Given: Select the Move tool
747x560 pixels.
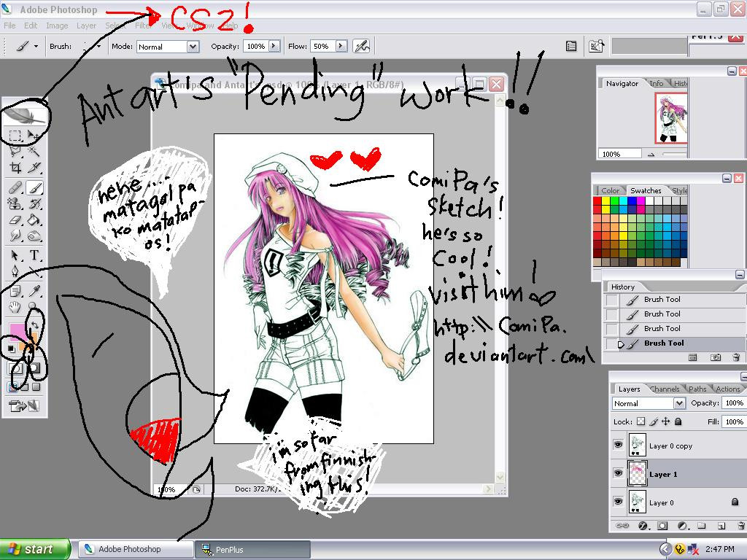Looking at the screenshot, I should tap(34, 136).
